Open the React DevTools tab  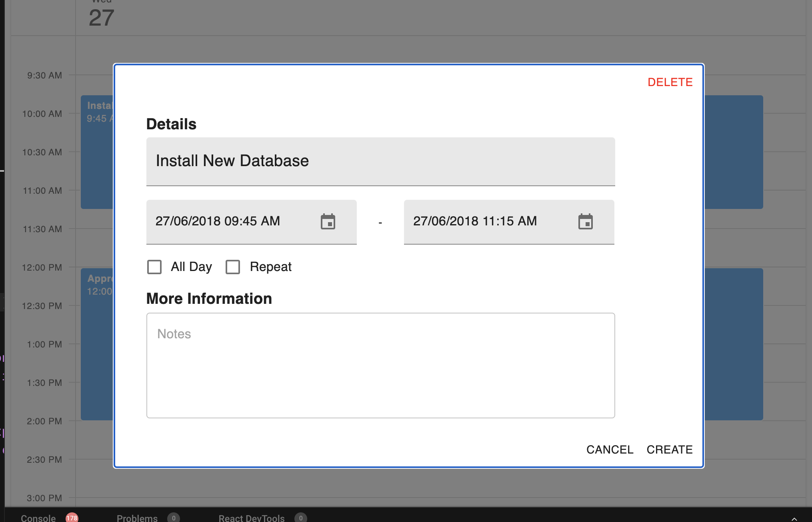tap(251, 518)
